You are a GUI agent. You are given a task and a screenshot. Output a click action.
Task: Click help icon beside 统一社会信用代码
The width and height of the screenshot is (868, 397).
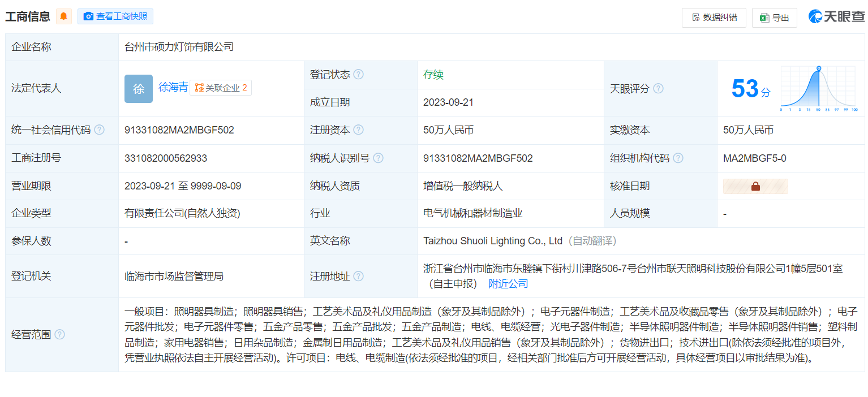tap(100, 130)
